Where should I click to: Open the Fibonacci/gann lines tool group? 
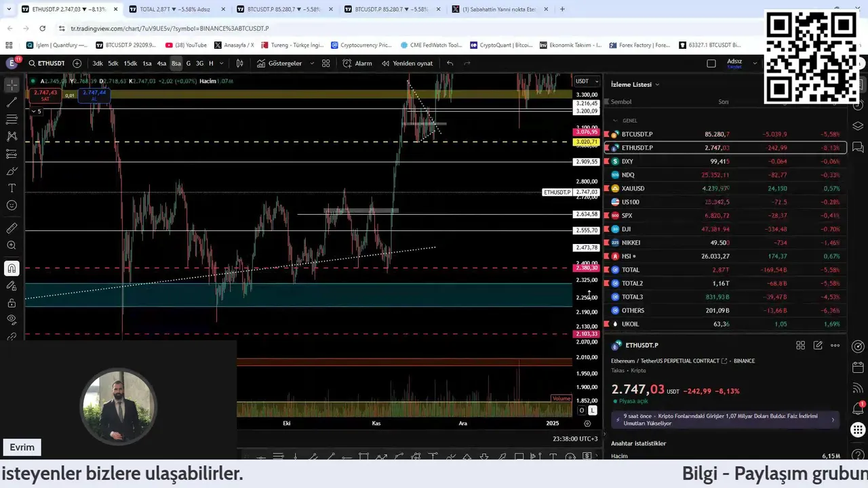[x=12, y=119]
